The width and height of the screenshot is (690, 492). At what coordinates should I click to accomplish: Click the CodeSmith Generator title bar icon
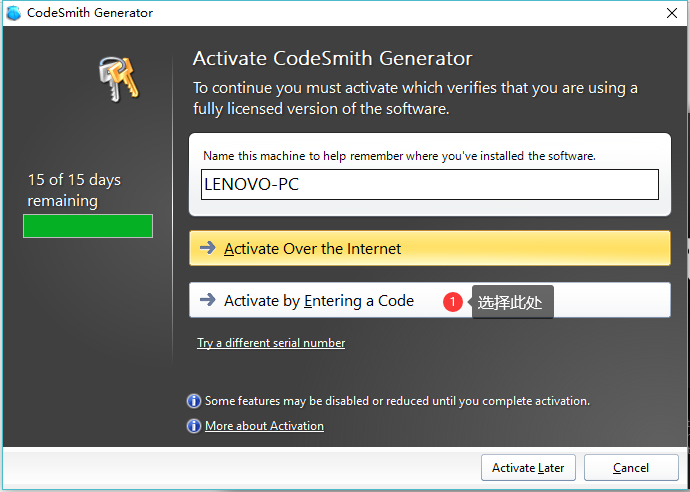pyautogui.click(x=14, y=13)
